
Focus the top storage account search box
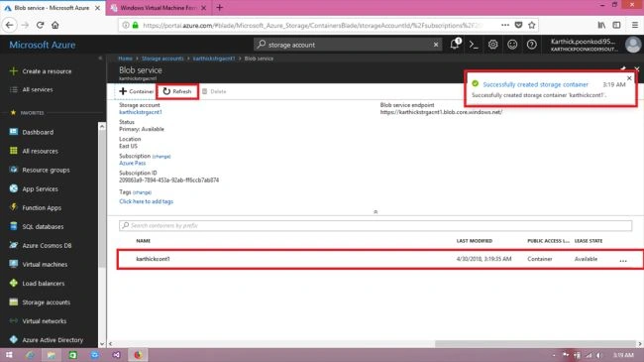point(348,45)
